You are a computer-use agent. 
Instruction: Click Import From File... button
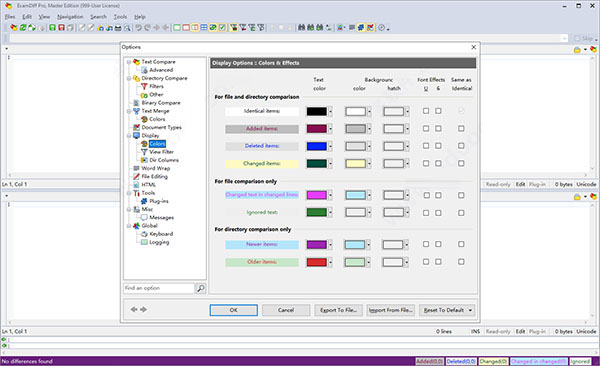coord(391,310)
